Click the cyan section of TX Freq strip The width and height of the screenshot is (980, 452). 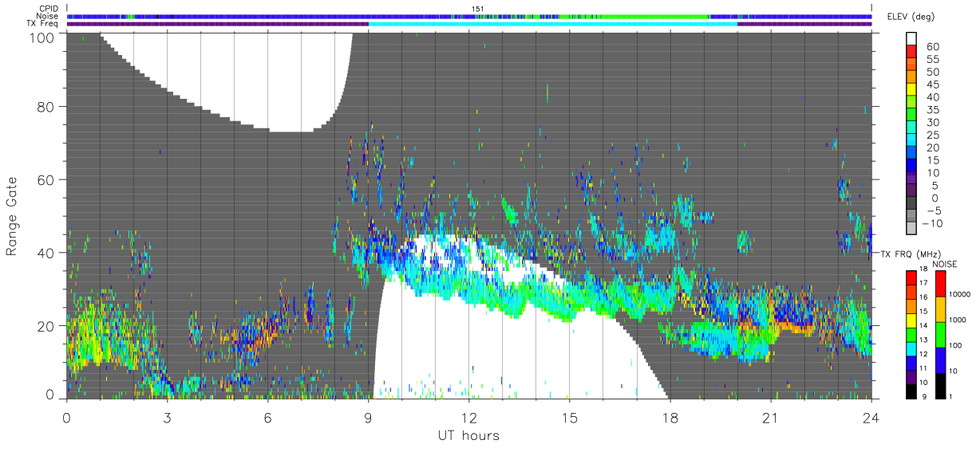click(553, 24)
